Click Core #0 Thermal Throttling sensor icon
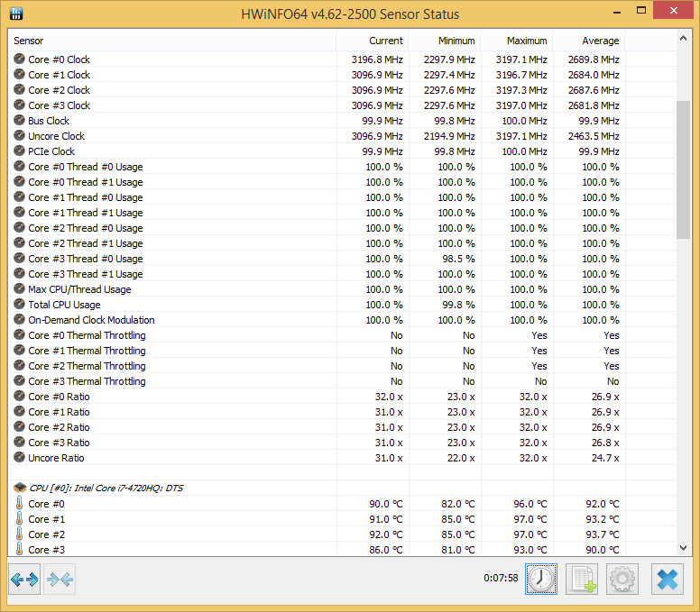 (19, 334)
